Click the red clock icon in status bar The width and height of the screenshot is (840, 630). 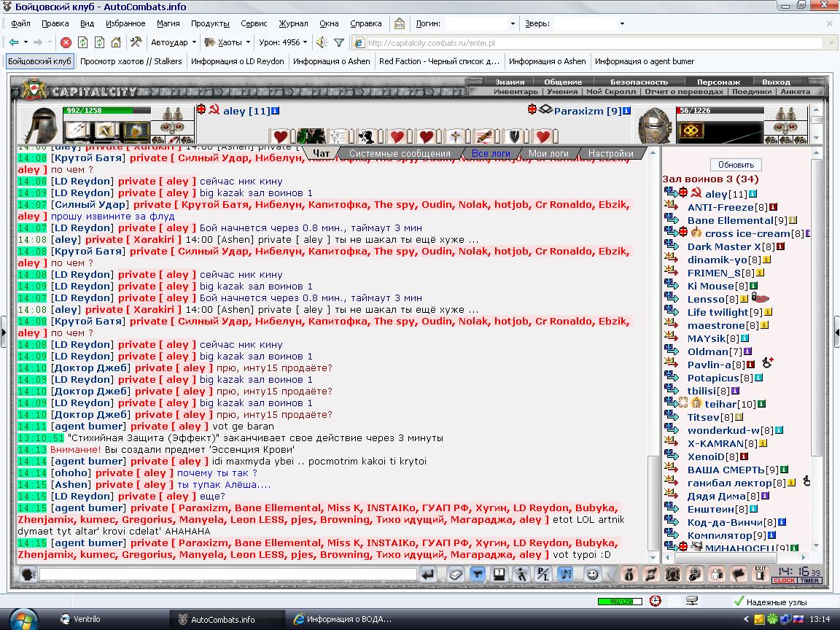pyautogui.click(x=656, y=601)
